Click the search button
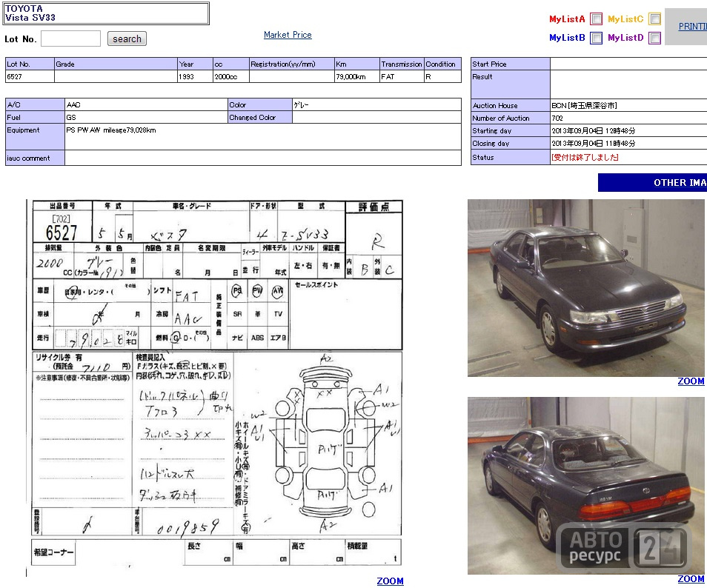 (127, 39)
